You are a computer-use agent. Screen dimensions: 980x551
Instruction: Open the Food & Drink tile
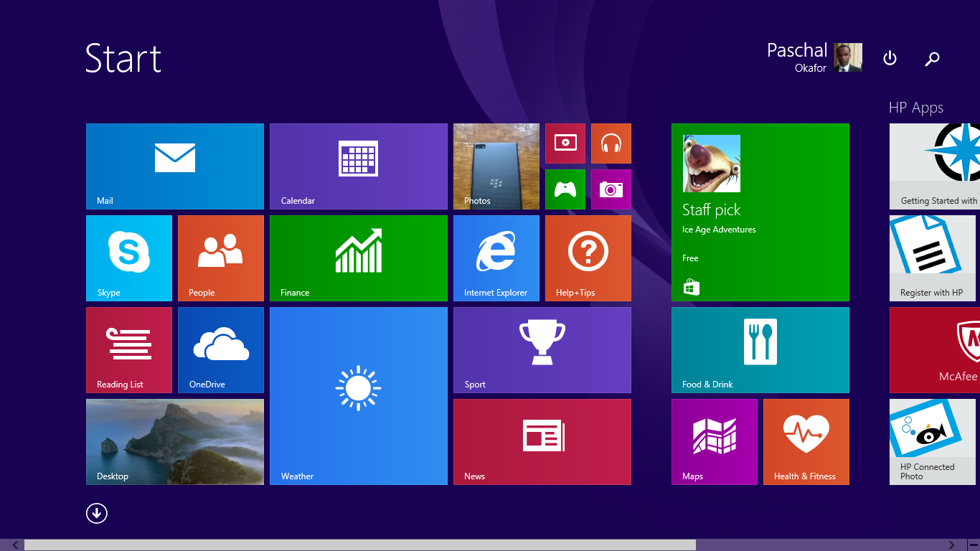coord(760,350)
